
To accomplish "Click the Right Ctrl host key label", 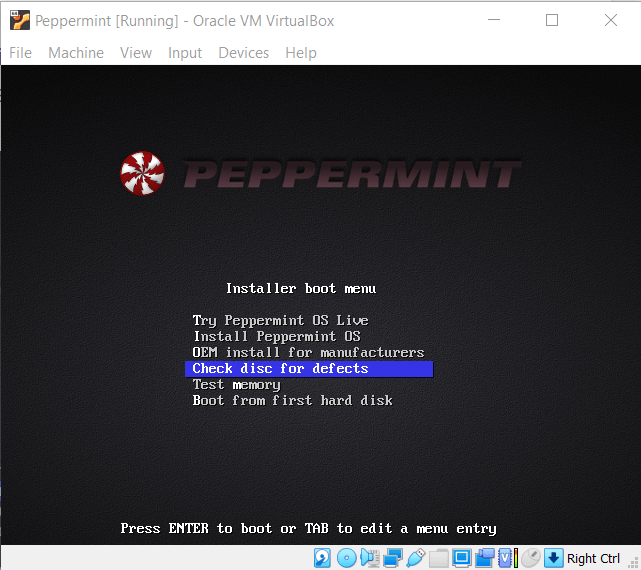I will [x=593, y=559].
